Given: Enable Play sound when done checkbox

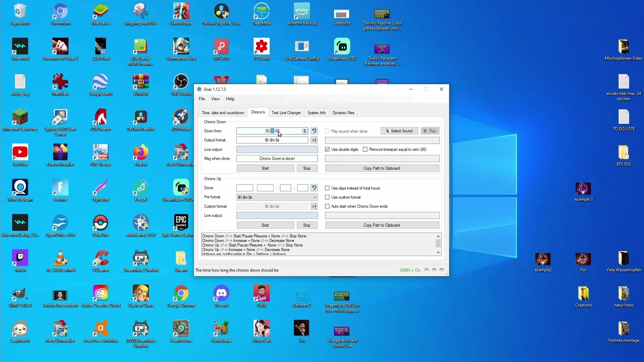Looking at the screenshot, I should pyautogui.click(x=327, y=131).
